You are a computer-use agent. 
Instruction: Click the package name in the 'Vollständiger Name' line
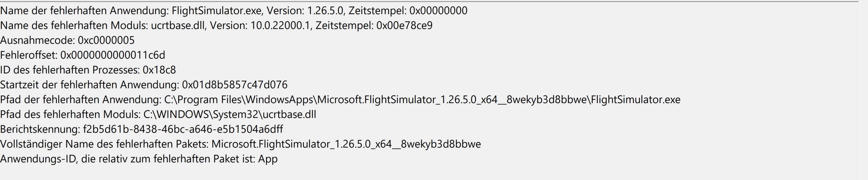tap(346, 144)
